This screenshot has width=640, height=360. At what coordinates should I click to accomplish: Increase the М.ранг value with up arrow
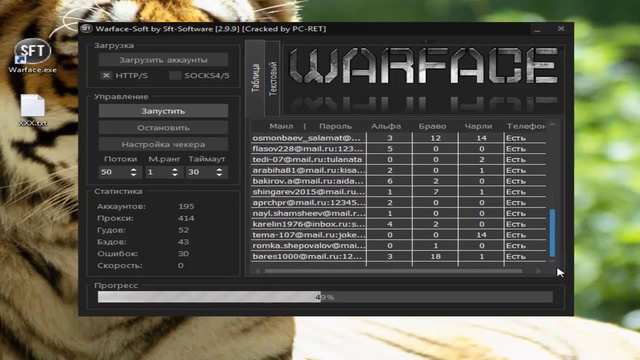click(x=175, y=169)
